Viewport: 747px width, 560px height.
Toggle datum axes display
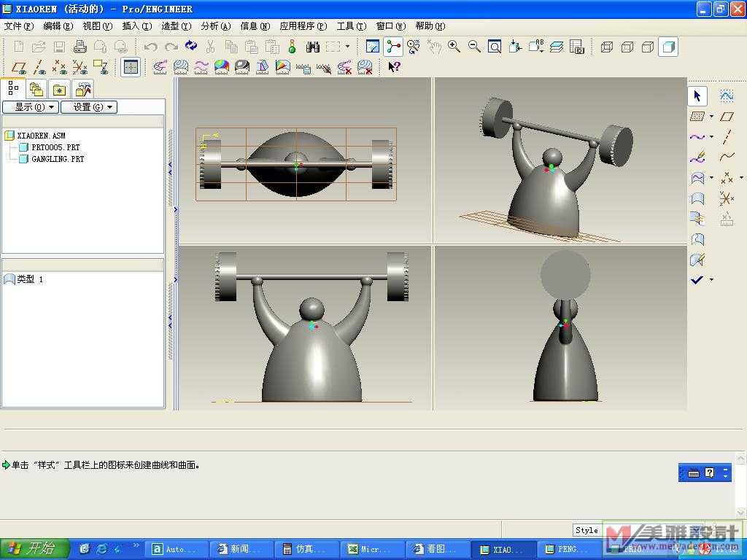[x=39, y=67]
